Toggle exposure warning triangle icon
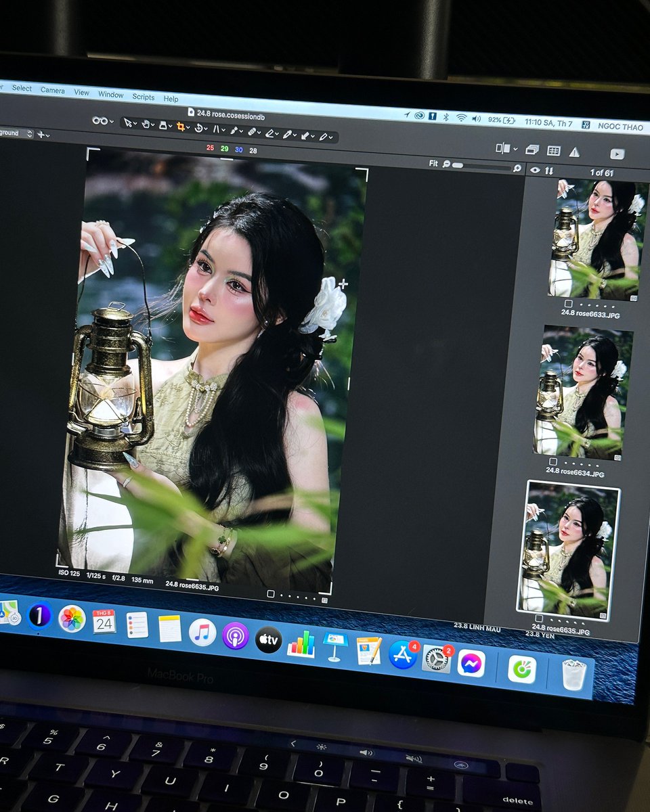The image size is (650, 812). click(574, 152)
